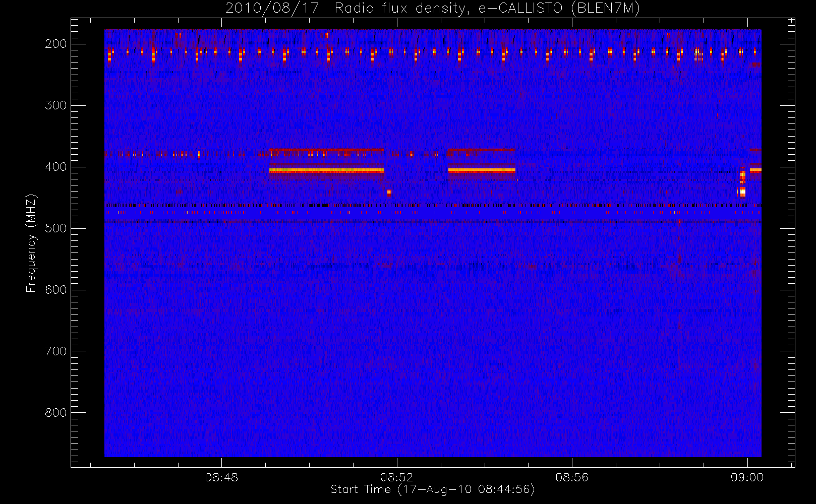Screen dimensions: 816x504
Task: Click the 08:48 time tick label
Action: [221, 477]
